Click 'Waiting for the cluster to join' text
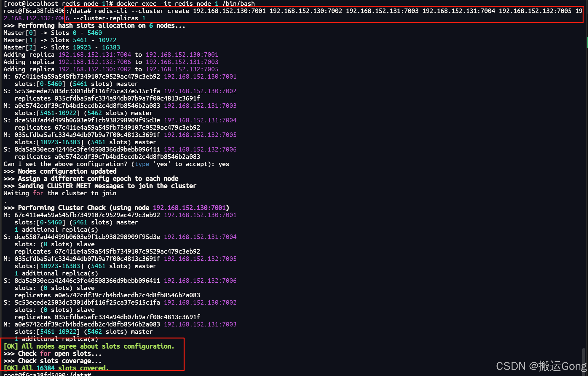Image resolution: width=588 pixels, height=376 pixels. click(x=60, y=193)
